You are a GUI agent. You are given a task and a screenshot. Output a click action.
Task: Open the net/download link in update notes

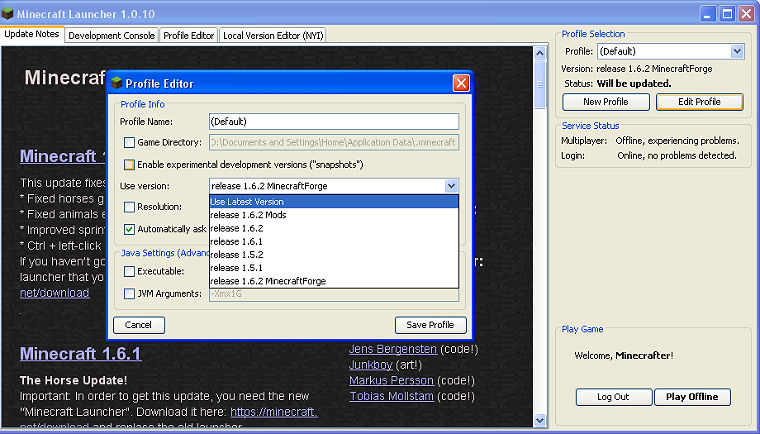[x=55, y=293]
